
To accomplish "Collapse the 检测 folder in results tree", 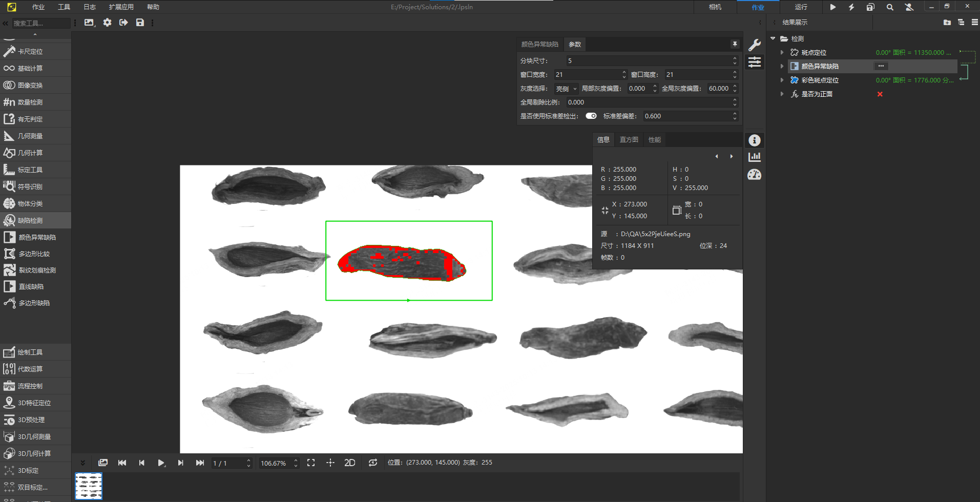I will 773,38.
